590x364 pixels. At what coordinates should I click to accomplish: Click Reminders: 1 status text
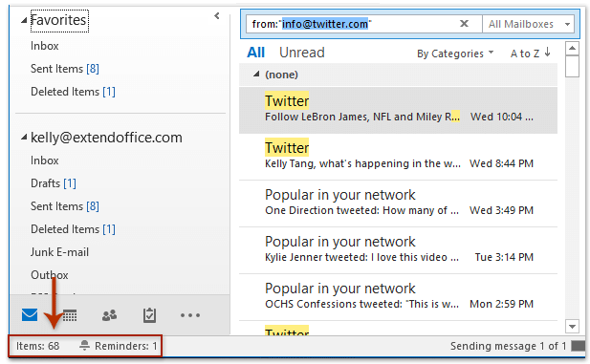tap(125, 346)
